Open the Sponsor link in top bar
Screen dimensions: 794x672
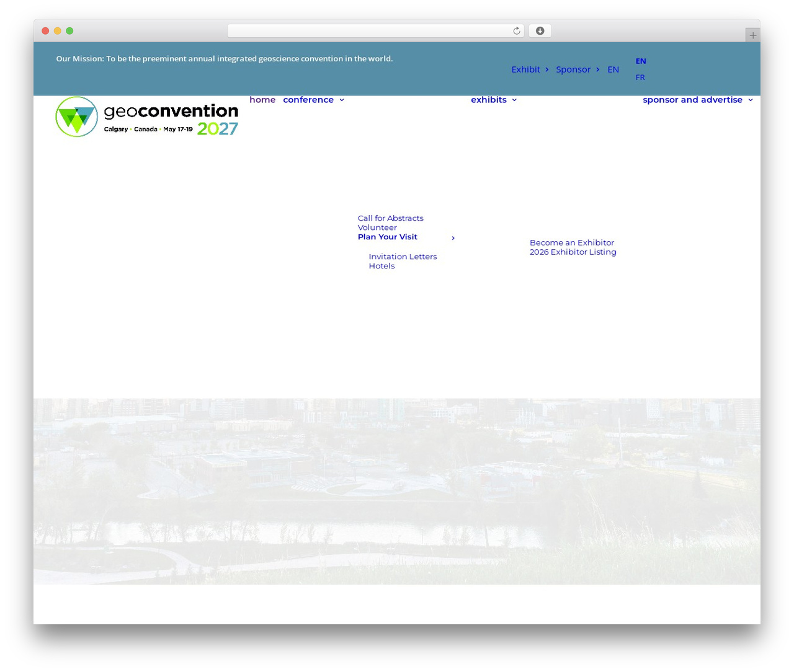(x=573, y=69)
